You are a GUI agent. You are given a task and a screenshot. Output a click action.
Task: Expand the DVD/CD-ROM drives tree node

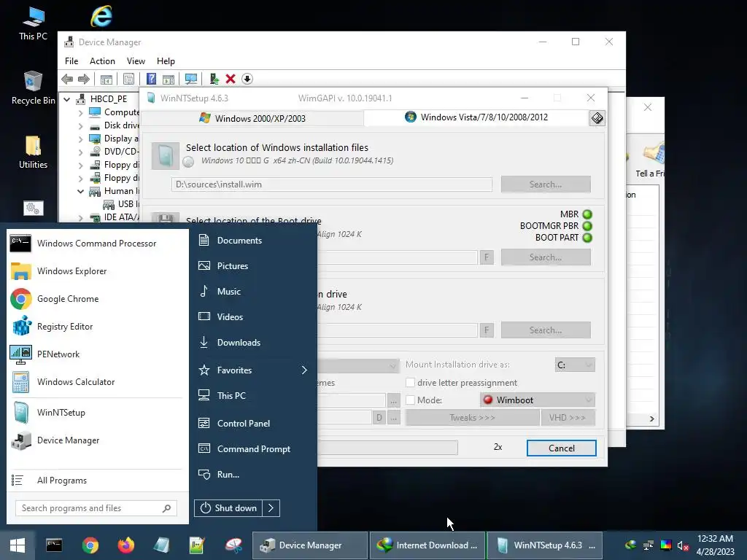(x=80, y=152)
